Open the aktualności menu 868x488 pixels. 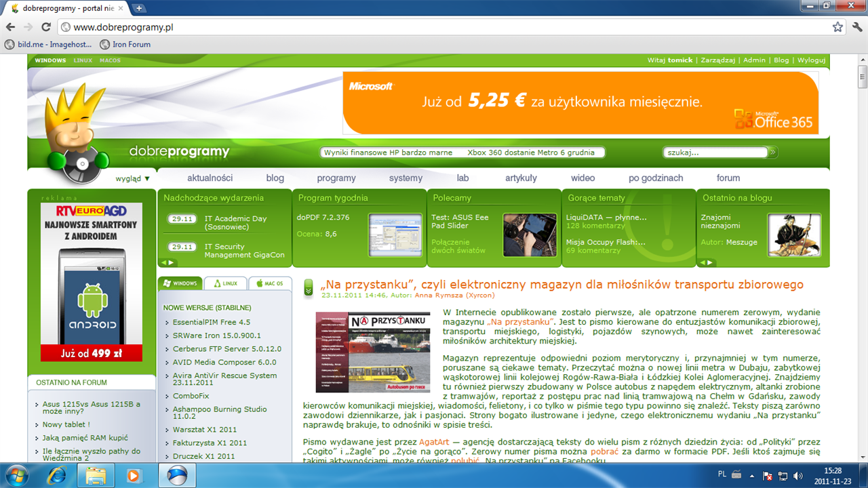click(x=210, y=178)
